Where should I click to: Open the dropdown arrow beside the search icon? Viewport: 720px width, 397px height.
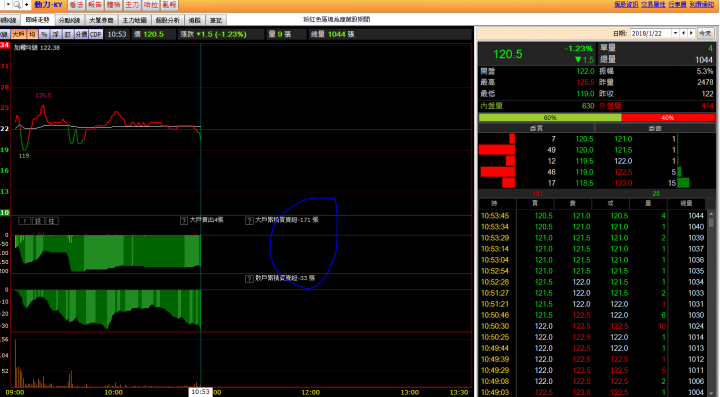click(8, 5)
